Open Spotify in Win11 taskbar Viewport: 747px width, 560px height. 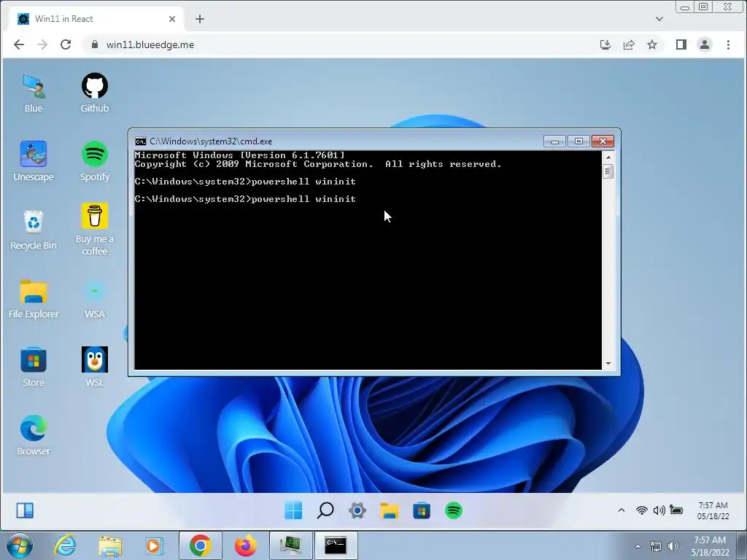pyautogui.click(x=454, y=510)
